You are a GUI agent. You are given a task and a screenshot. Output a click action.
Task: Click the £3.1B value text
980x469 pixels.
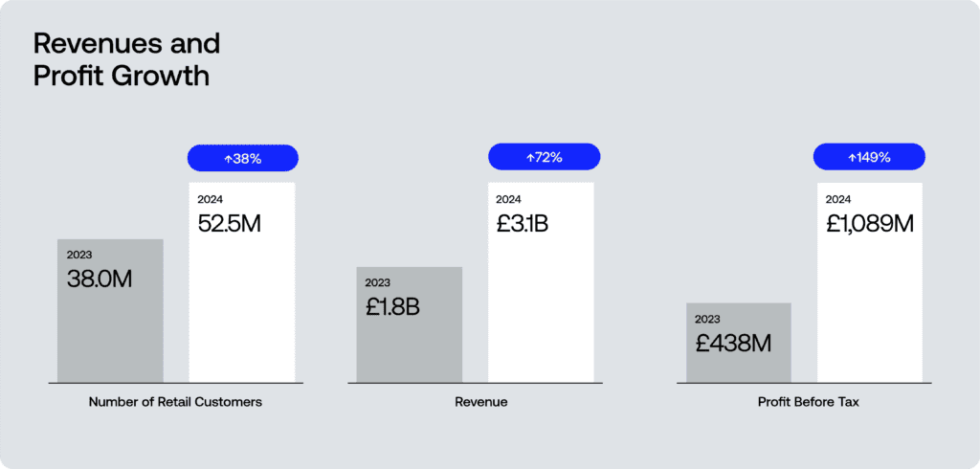coord(523,223)
